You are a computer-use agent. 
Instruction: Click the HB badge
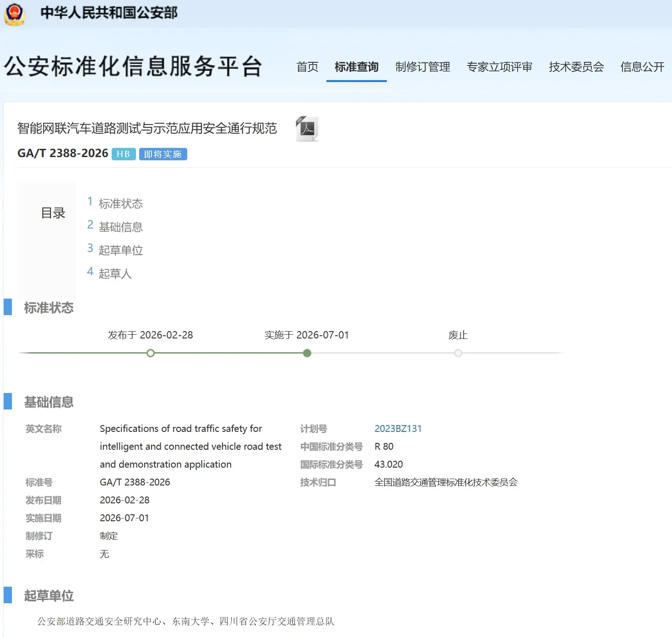pos(124,154)
